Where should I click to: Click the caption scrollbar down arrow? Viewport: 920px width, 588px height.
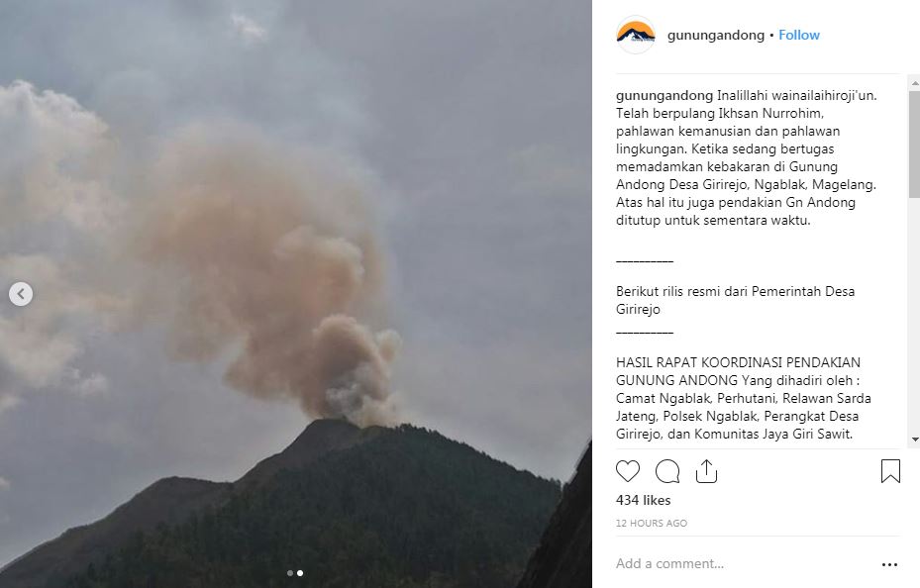[x=915, y=440]
